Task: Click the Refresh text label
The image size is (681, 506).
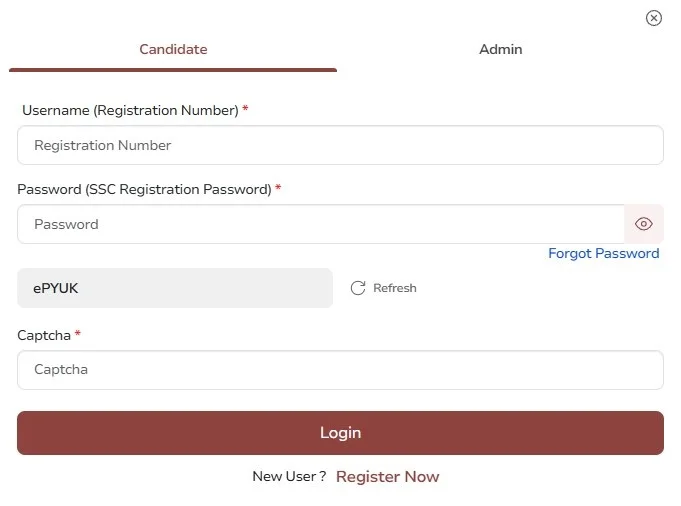Action: pyautogui.click(x=395, y=288)
